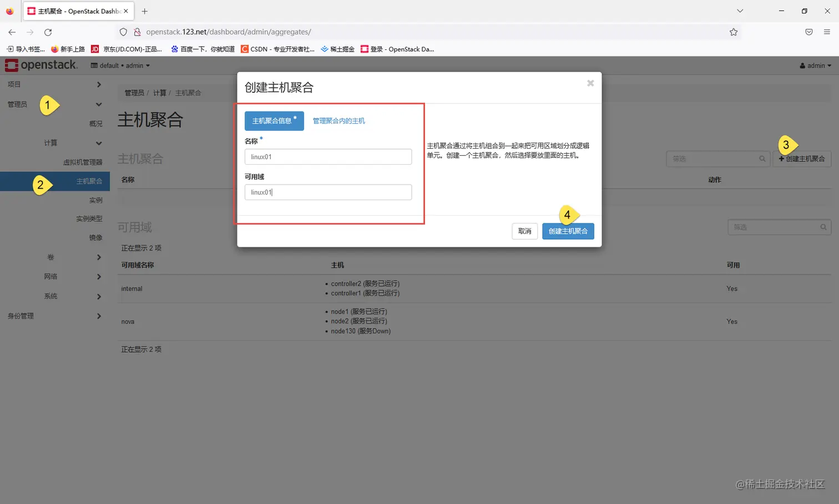Open 镜像 sidebar item
The width and height of the screenshot is (839, 504).
click(95, 237)
